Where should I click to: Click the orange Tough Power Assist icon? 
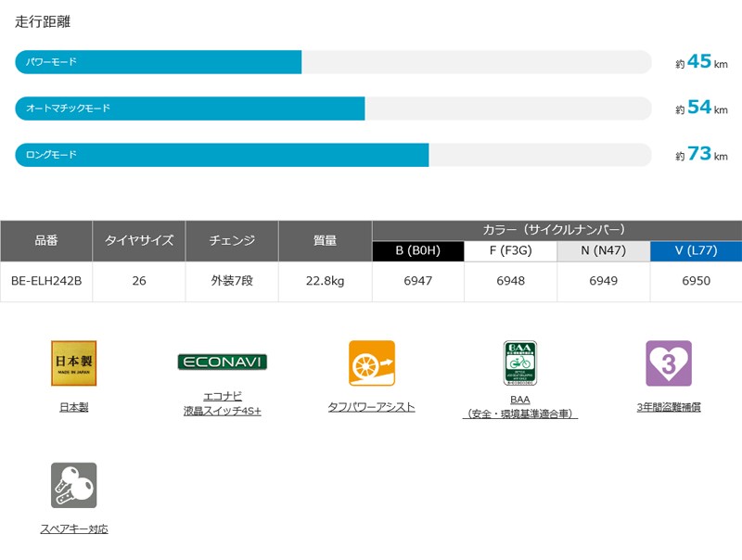point(371,363)
